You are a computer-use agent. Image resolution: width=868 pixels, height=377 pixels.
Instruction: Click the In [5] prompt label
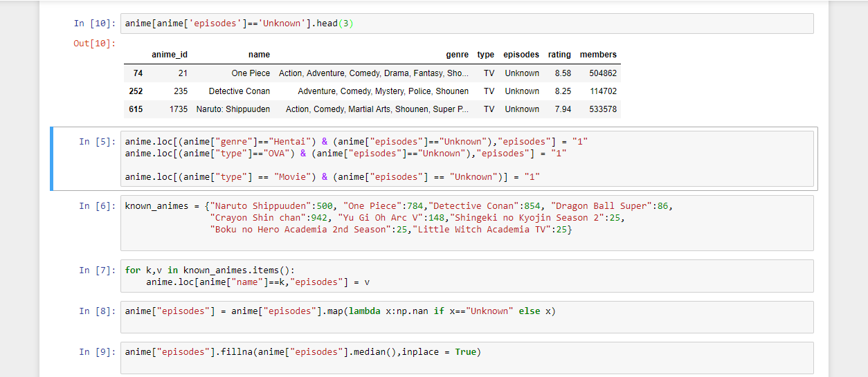coord(98,142)
